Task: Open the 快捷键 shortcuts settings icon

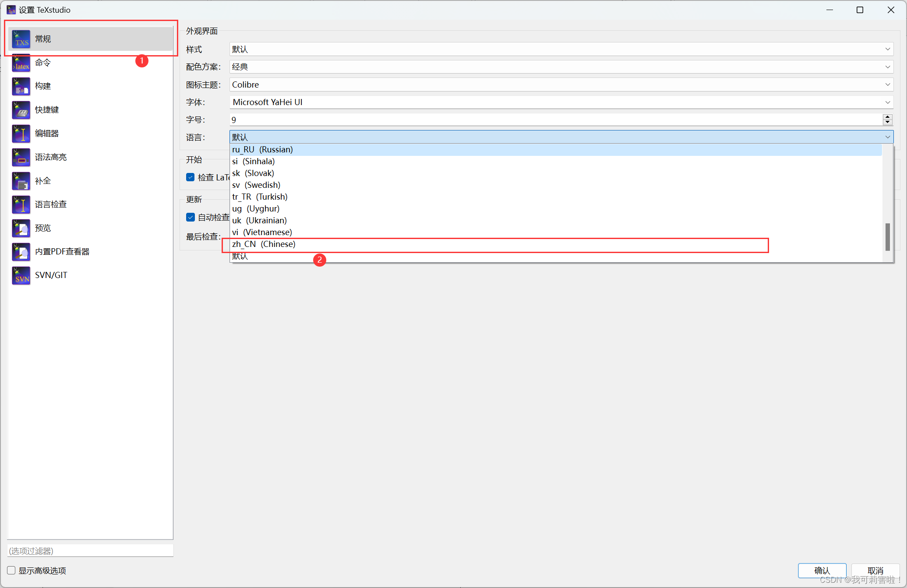Action: (x=21, y=110)
